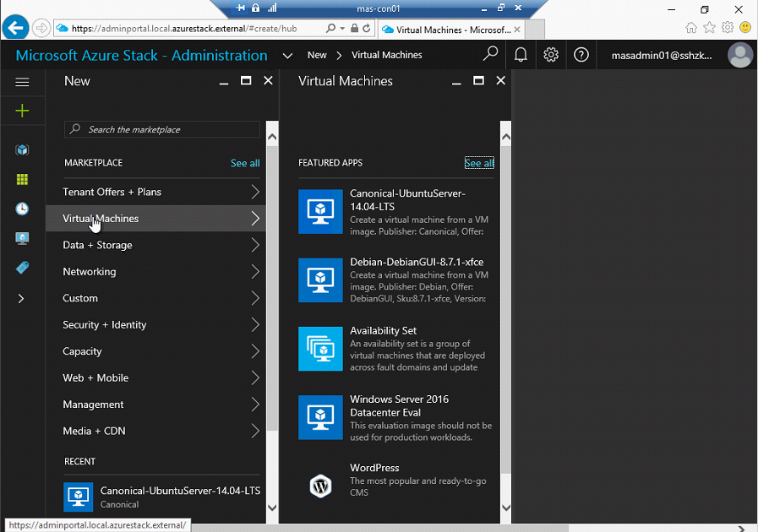Screen dimensions: 758x532
Task: Select Availability Set title text
Action: pyautogui.click(x=384, y=330)
